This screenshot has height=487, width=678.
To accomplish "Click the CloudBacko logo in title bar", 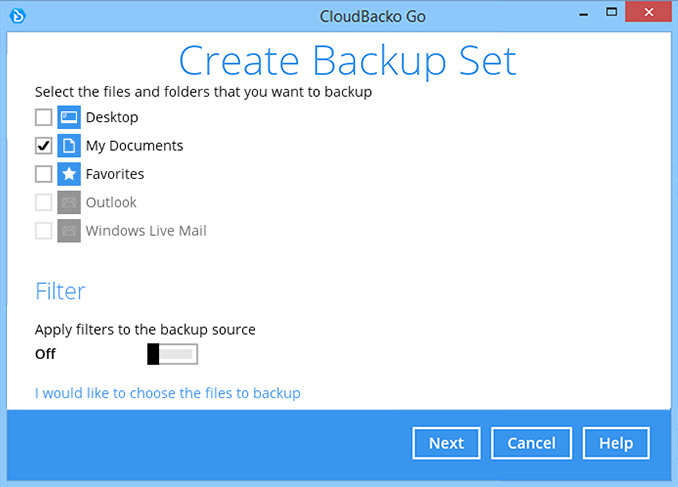I will tap(18, 16).
